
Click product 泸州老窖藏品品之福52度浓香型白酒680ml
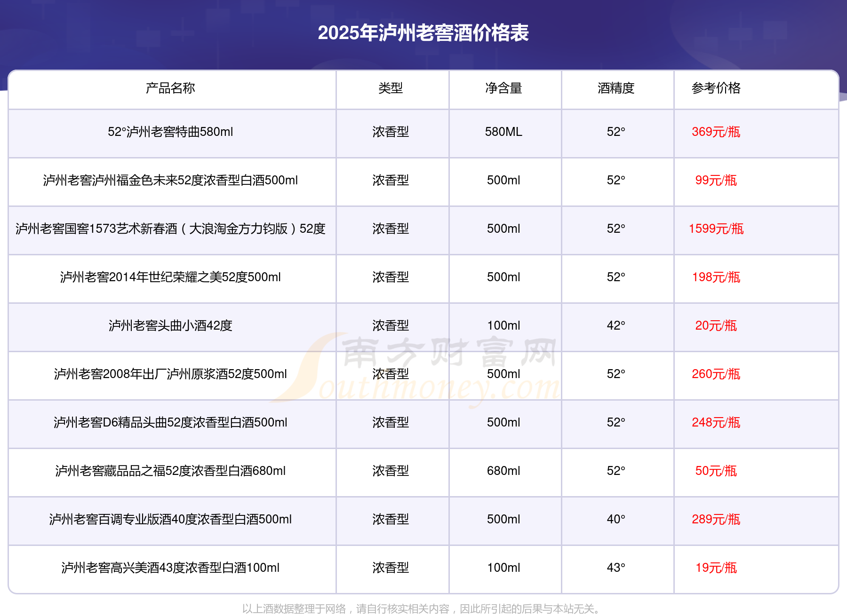[170, 471]
